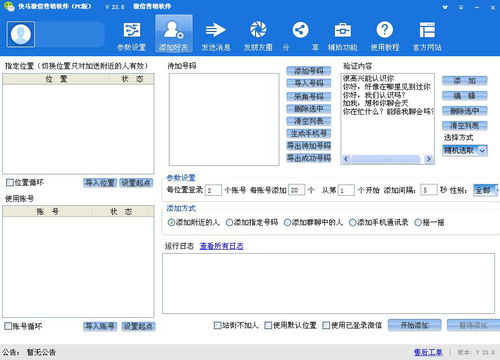Open the title bar dropdown menu arrow

coord(461,7)
